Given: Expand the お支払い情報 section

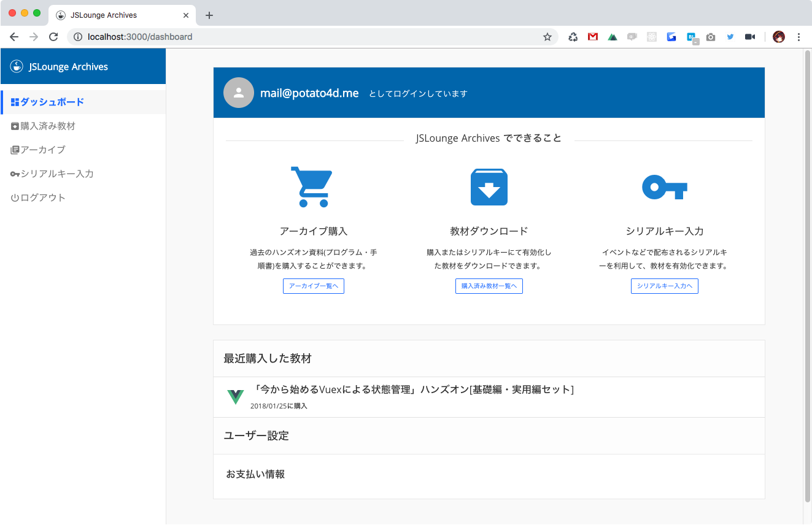Looking at the screenshot, I should pos(257,473).
